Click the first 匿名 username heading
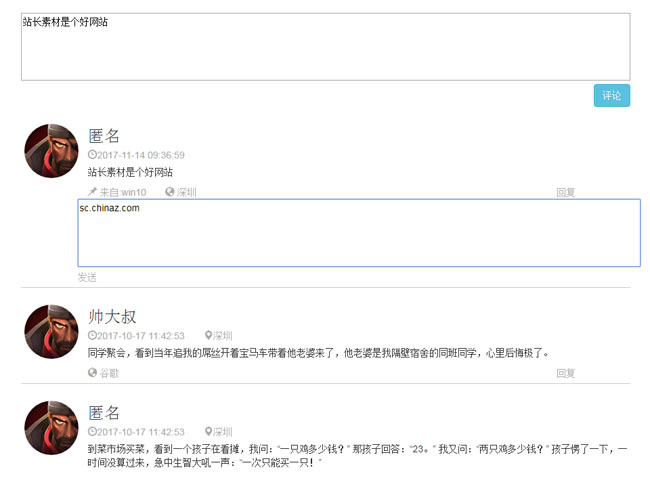Image resolution: width=650 pixels, height=499 pixels. click(x=104, y=135)
